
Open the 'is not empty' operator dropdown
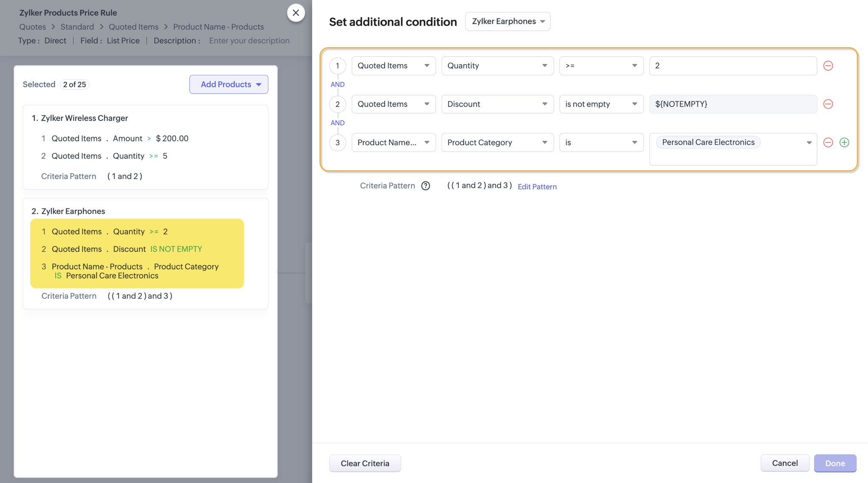(601, 104)
